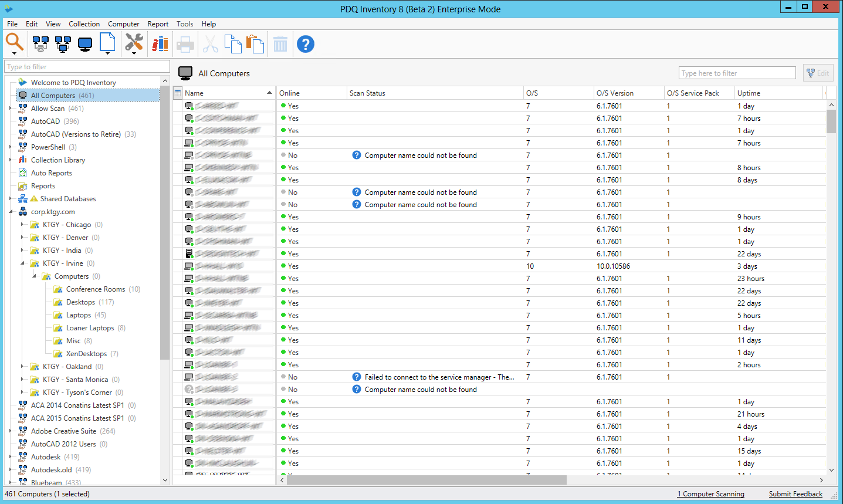The height and width of the screenshot is (504, 843).
Task: Open the Computer menu
Action: pos(123,23)
